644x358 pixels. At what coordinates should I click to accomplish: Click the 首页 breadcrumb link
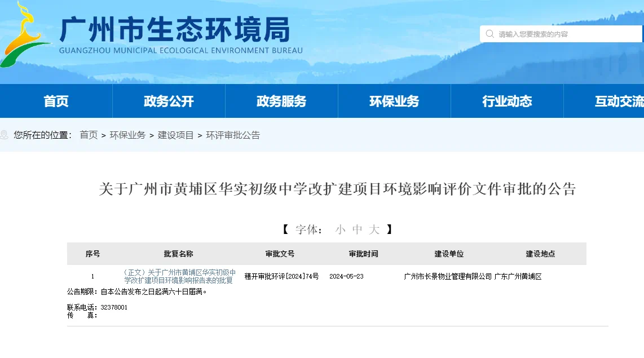(89, 135)
